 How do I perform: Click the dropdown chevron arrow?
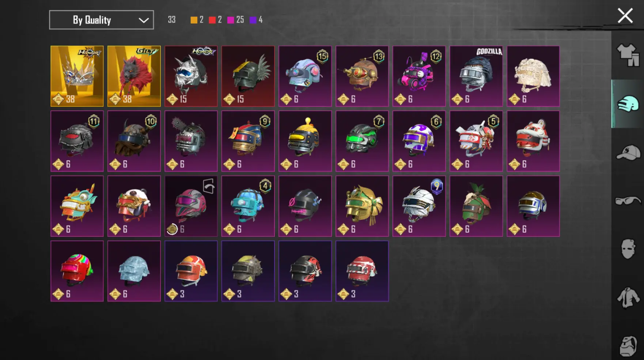tap(144, 20)
